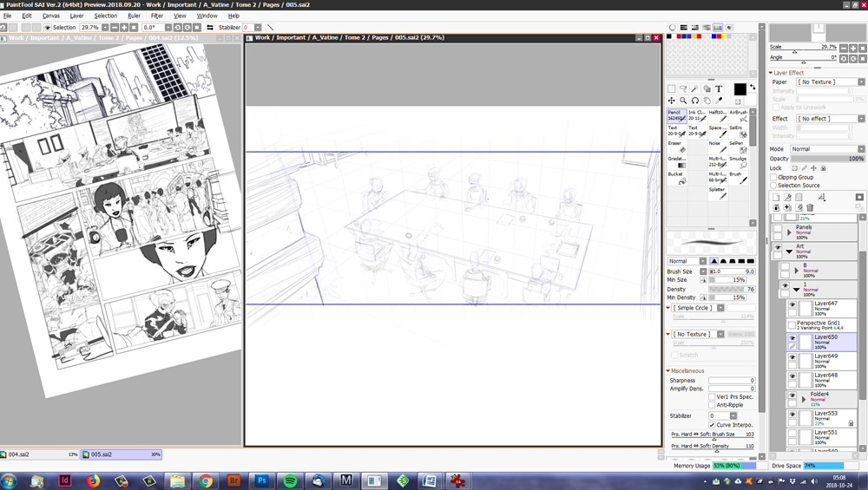
Task: Choose the SelErs selection eraser
Action: (739, 131)
